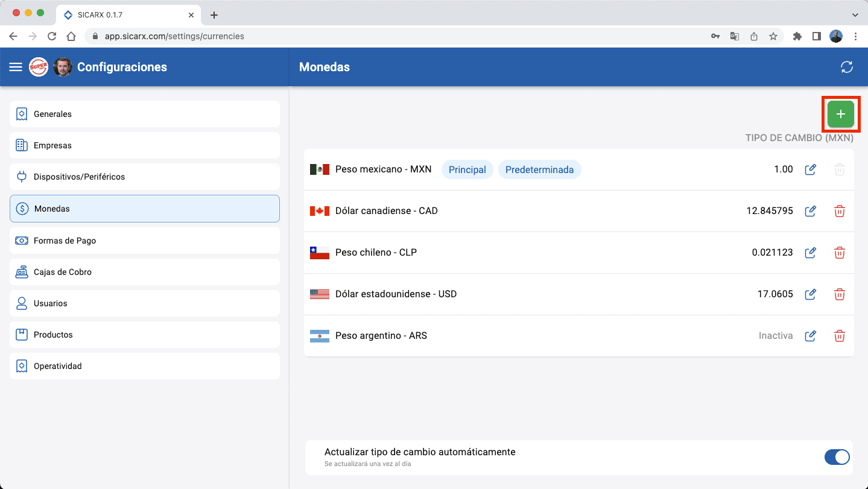Select the Cajas de Cobro section
This screenshot has width=868, height=489.
tap(144, 271)
